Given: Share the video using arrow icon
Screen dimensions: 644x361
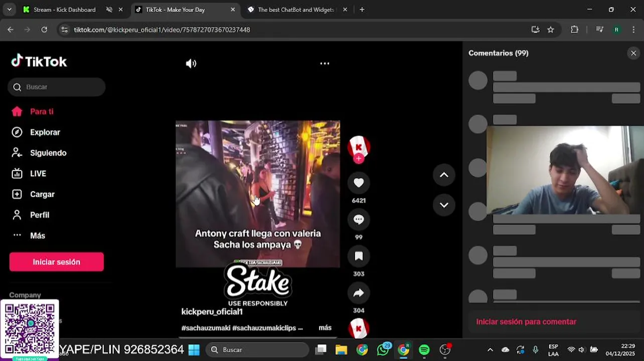Looking at the screenshot, I should click(x=359, y=293).
